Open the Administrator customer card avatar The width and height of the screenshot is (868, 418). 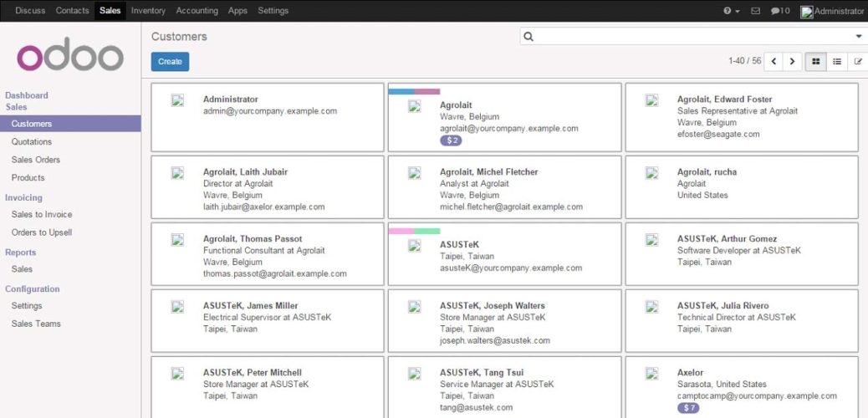tap(177, 100)
